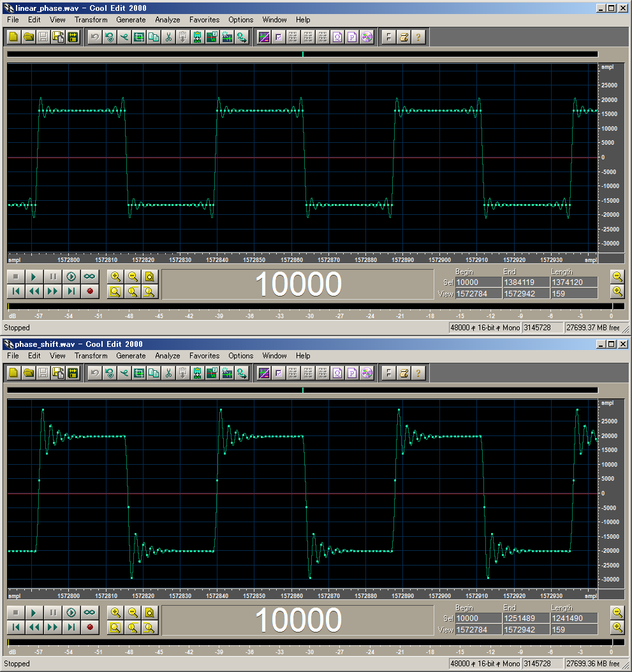Click Stop button in linear_phase.wav transport

coord(16,277)
